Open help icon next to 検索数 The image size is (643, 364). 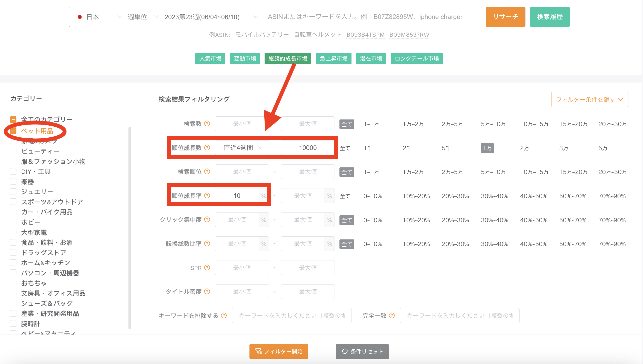[x=207, y=124]
